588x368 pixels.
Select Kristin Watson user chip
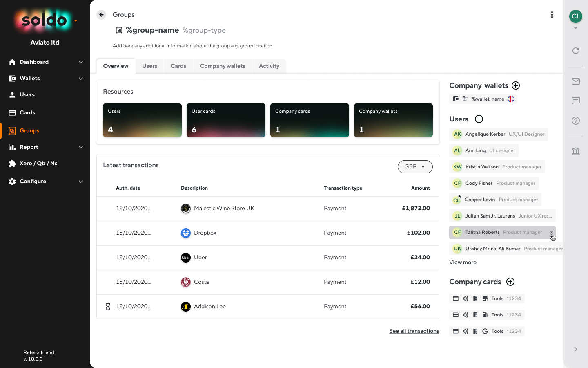tap(497, 167)
